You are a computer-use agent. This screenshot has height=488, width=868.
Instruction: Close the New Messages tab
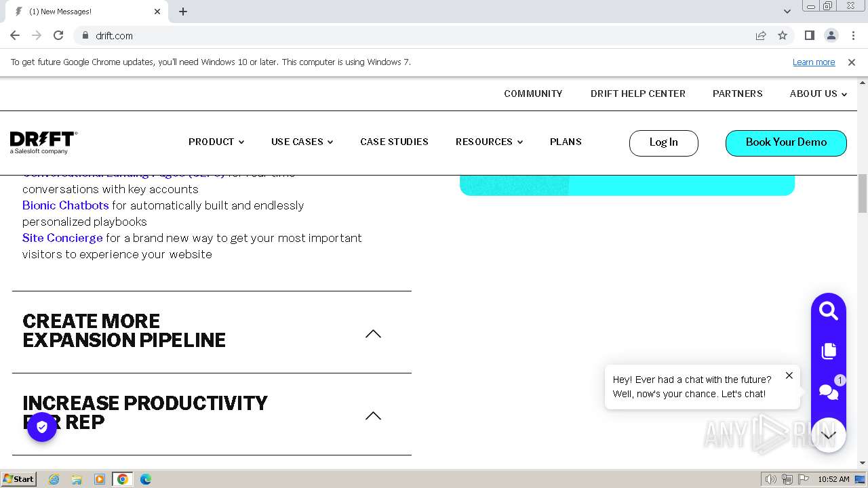157,12
